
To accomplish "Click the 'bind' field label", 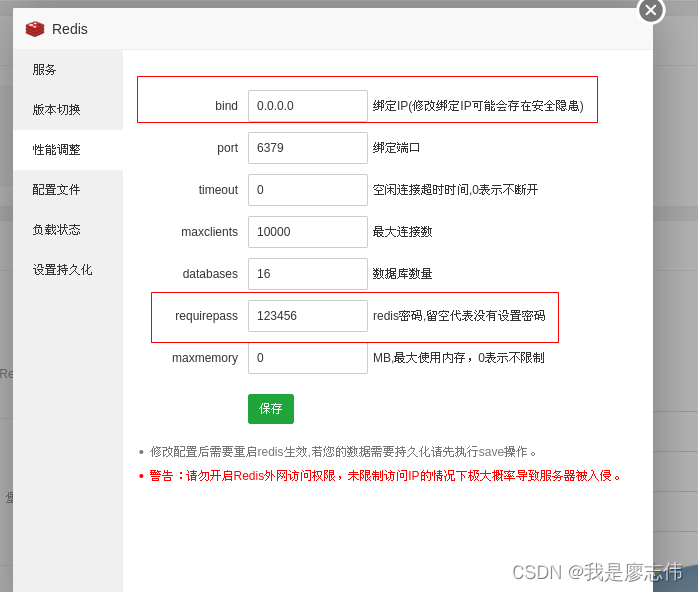I will [226, 106].
